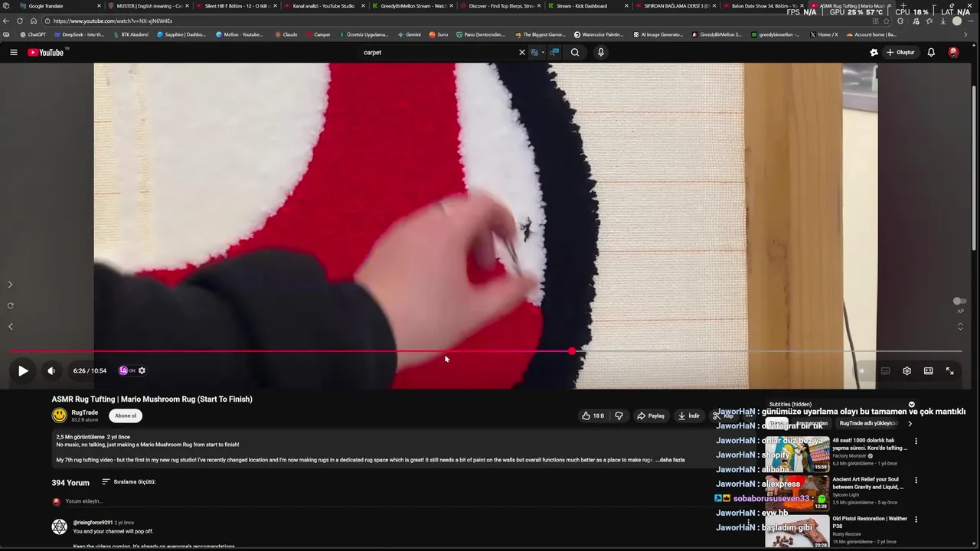Click the Oluştur create button

coord(900,52)
